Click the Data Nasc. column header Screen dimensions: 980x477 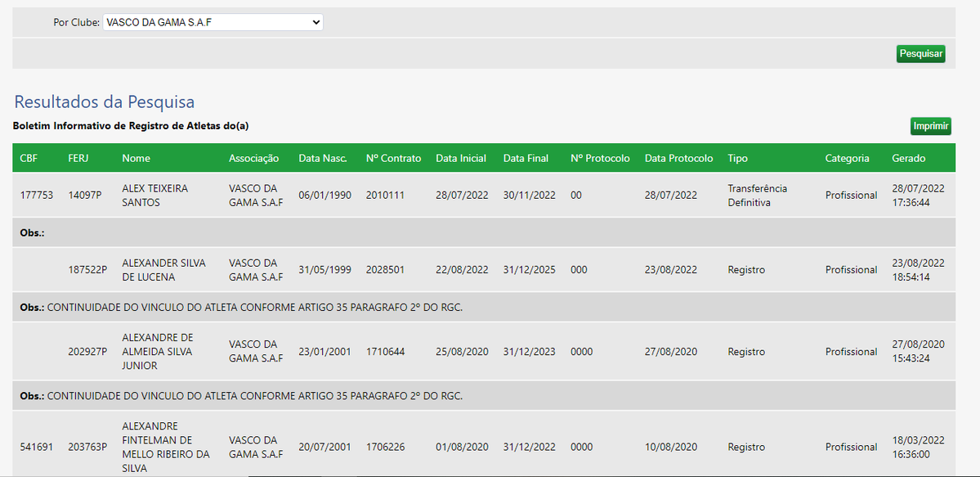[322, 158]
